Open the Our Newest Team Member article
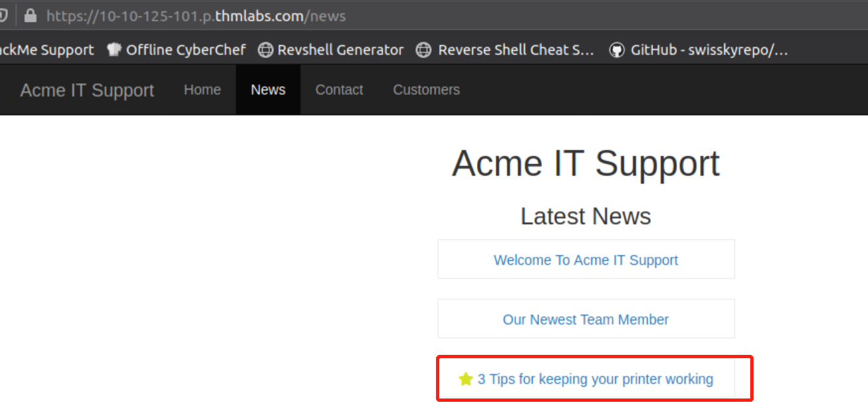868x417 pixels. [x=586, y=319]
